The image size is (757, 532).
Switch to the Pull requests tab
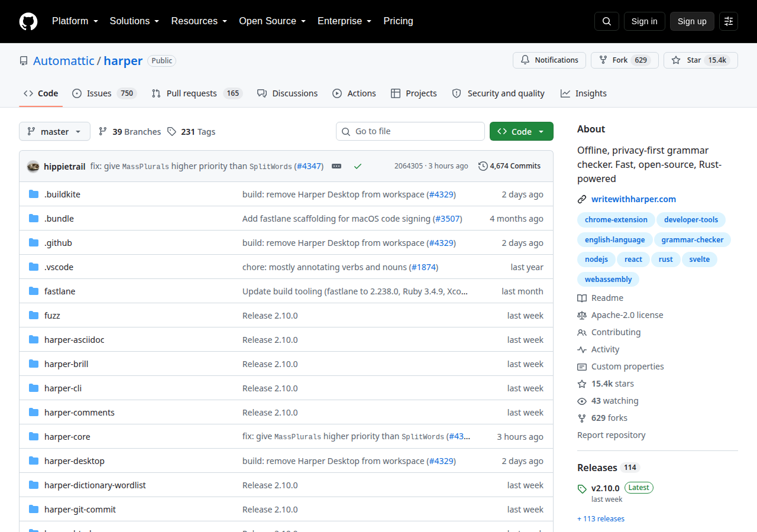(x=197, y=93)
